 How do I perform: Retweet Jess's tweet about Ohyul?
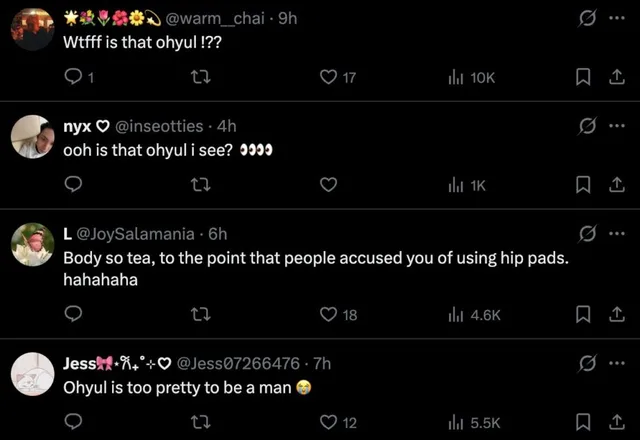coord(201,422)
